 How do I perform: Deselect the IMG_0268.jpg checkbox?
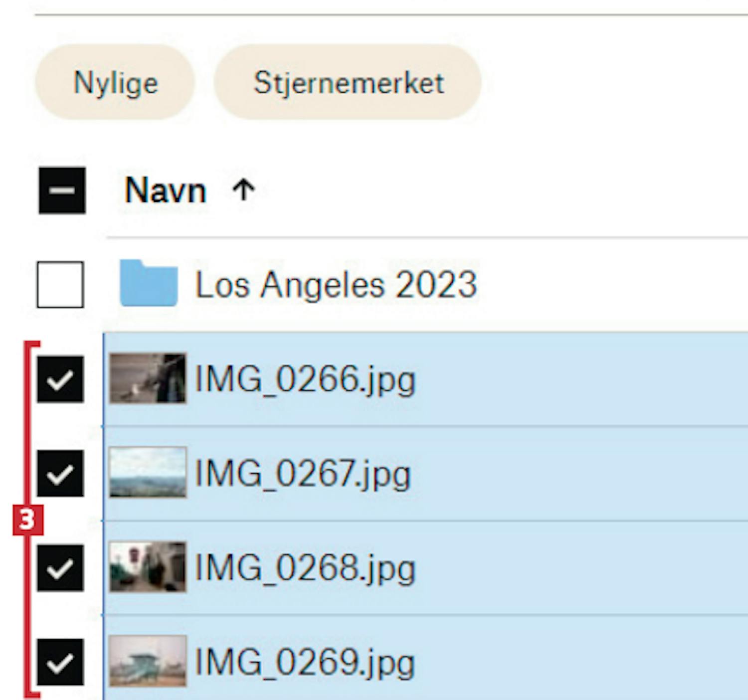tap(60, 567)
